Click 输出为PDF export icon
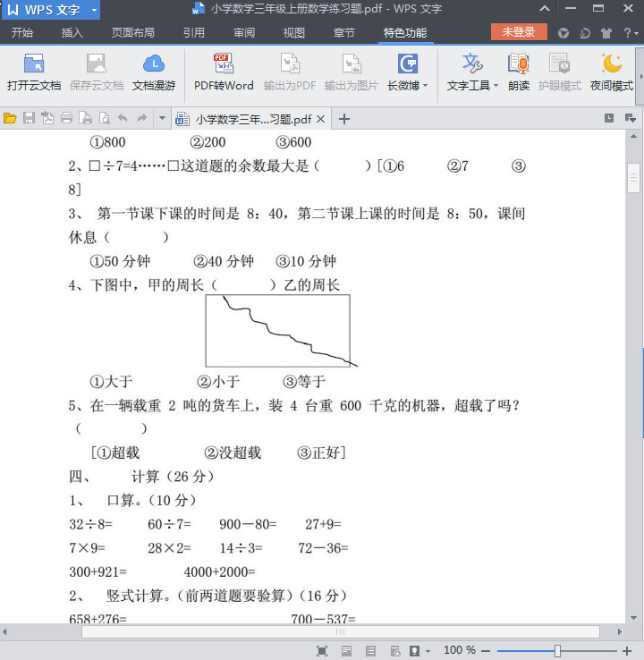This screenshot has height=660, width=644. click(290, 72)
